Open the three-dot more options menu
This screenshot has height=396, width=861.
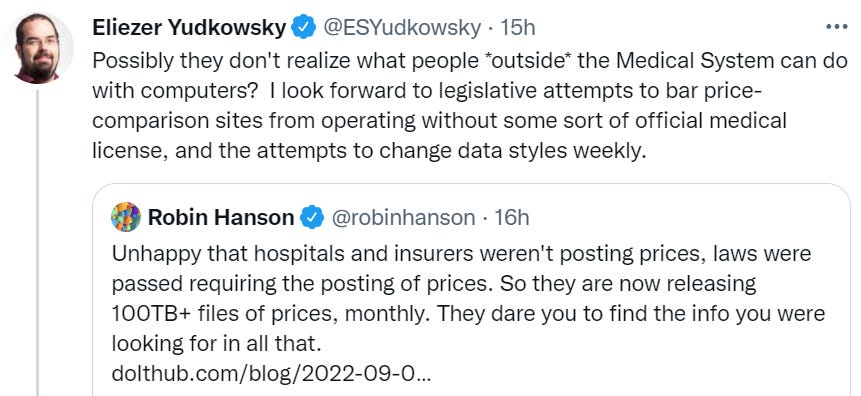click(x=837, y=26)
